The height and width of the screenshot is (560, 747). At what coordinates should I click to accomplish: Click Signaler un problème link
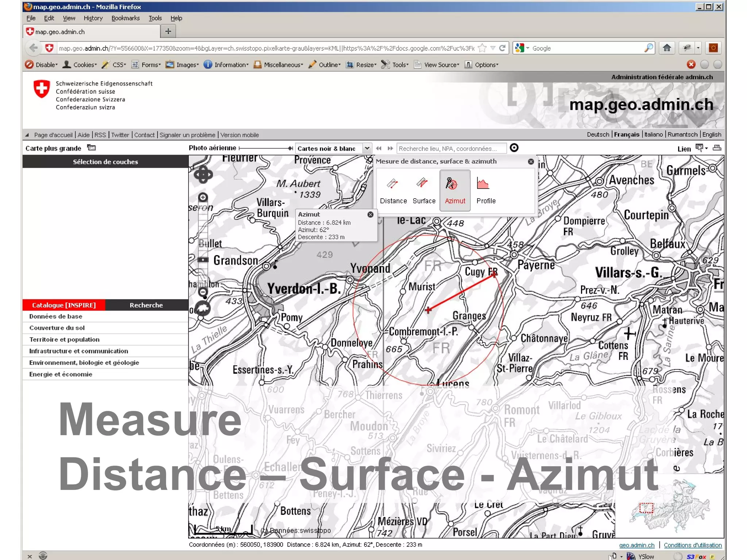(187, 135)
